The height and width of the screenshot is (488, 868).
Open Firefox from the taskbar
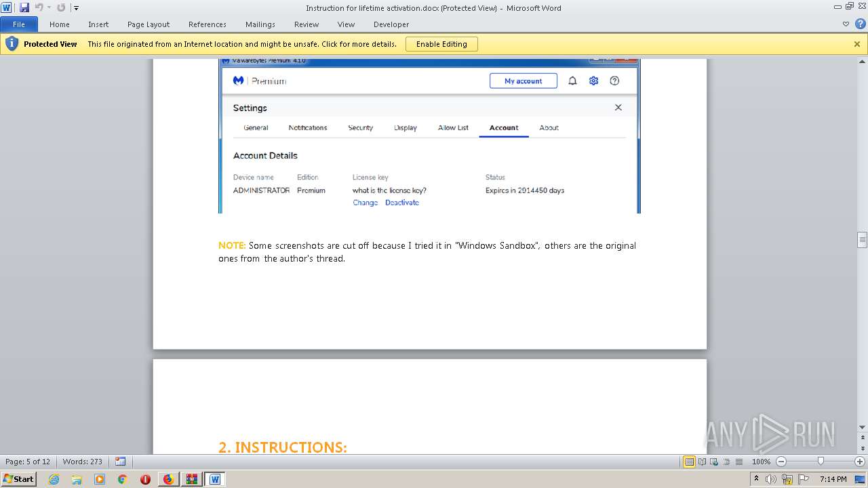tap(168, 479)
